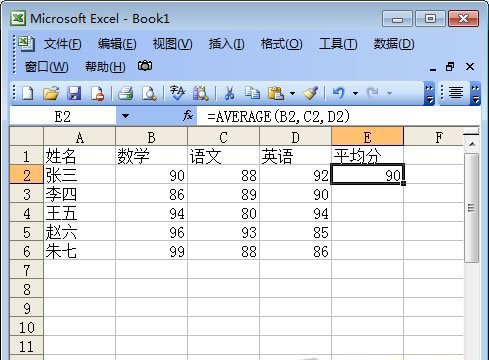Copy selection with the Copy icon
The width and height of the screenshot is (489, 360).
252,93
